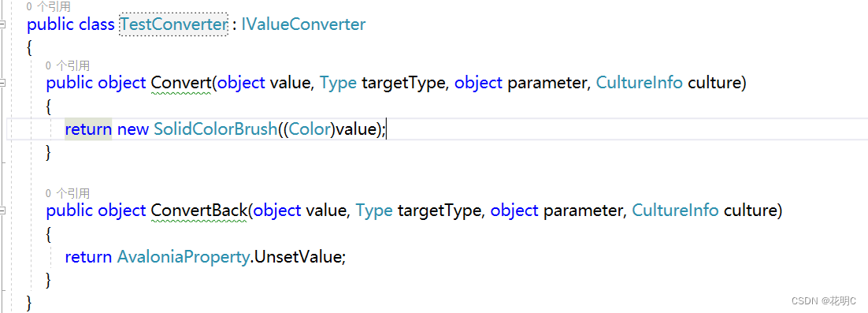Viewport: 868px width, 313px height.
Task: Open references CodeLens above TestConverter class
Action: click(48, 6)
